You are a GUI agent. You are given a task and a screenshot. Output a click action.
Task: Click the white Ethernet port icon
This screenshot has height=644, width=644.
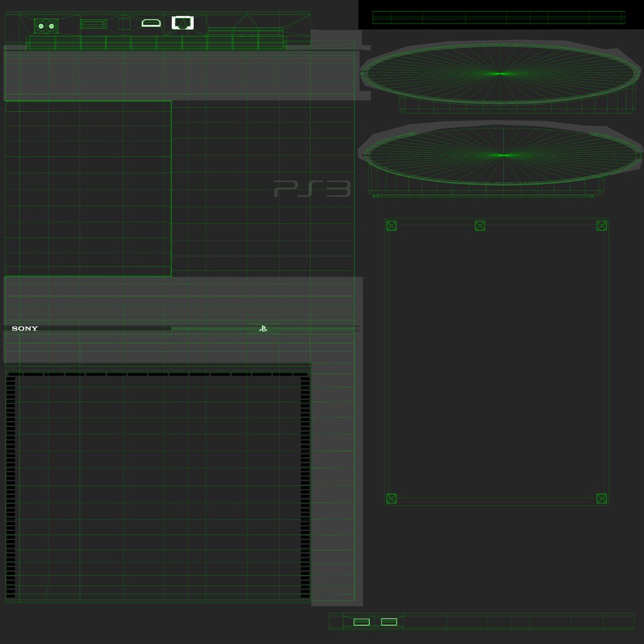pyautogui.click(x=183, y=23)
